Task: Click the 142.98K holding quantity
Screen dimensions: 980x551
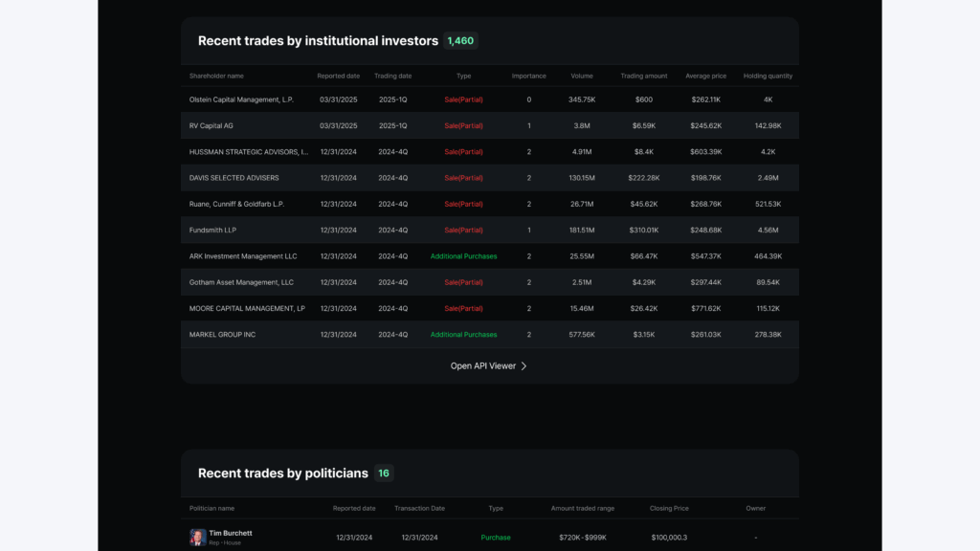Action: coord(768,125)
